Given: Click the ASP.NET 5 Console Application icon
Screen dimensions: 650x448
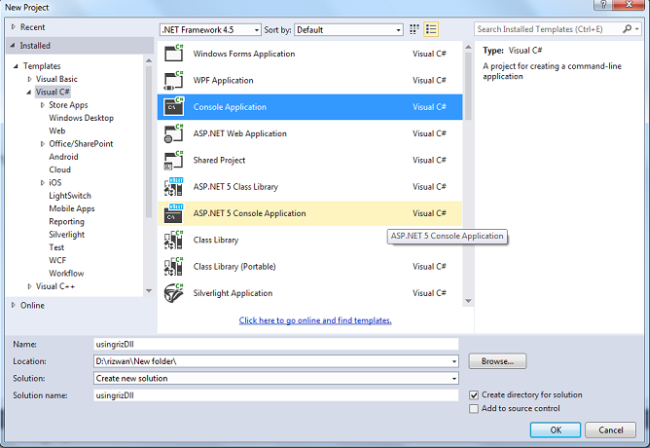Looking at the screenshot, I should [174, 213].
